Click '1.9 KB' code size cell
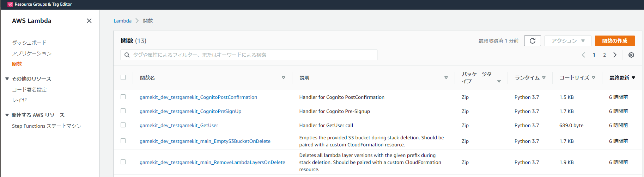This screenshot has width=644, height=177. click(566, 162)
